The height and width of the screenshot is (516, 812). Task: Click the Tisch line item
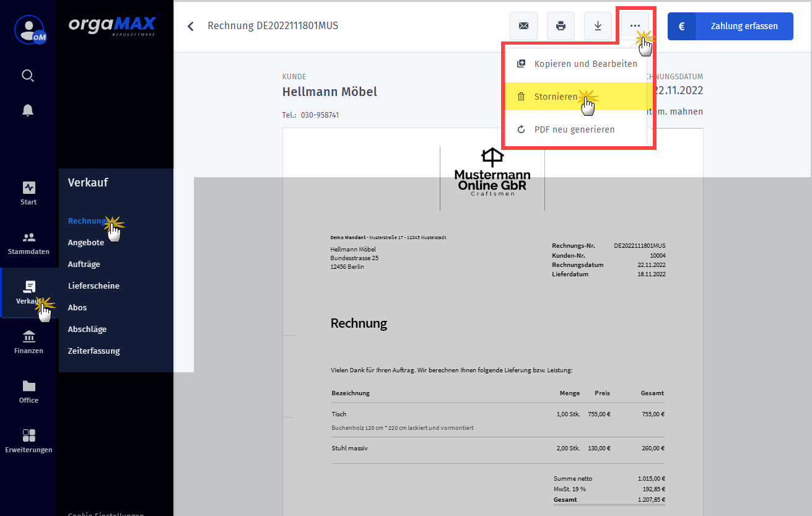339,414
